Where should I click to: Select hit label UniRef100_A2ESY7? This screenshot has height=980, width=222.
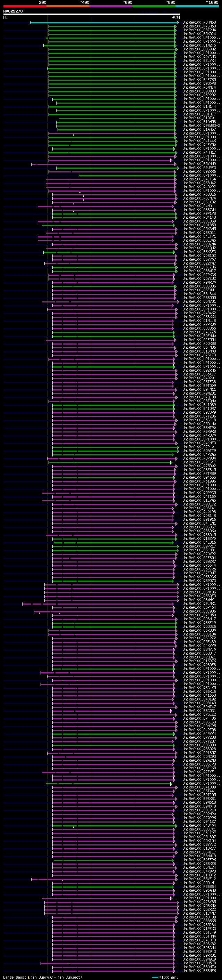pyautogui.click(x=199, y=462)
